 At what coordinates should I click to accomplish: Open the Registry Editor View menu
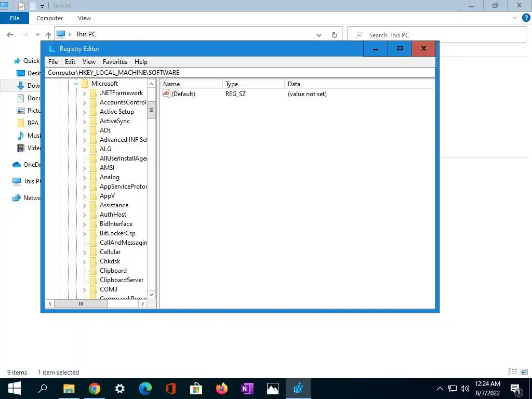click(89, 62)
